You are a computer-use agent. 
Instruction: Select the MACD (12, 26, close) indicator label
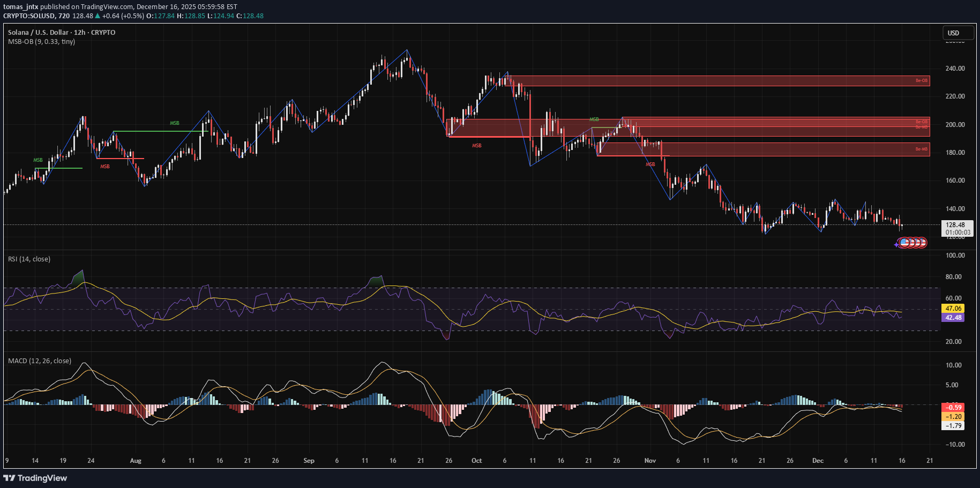[39, 361]
